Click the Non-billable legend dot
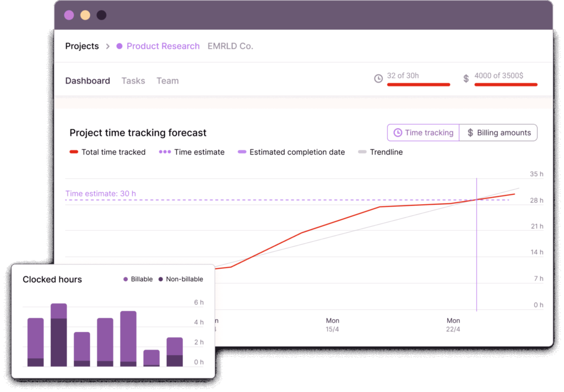564x392 pixels. [161, 280]
